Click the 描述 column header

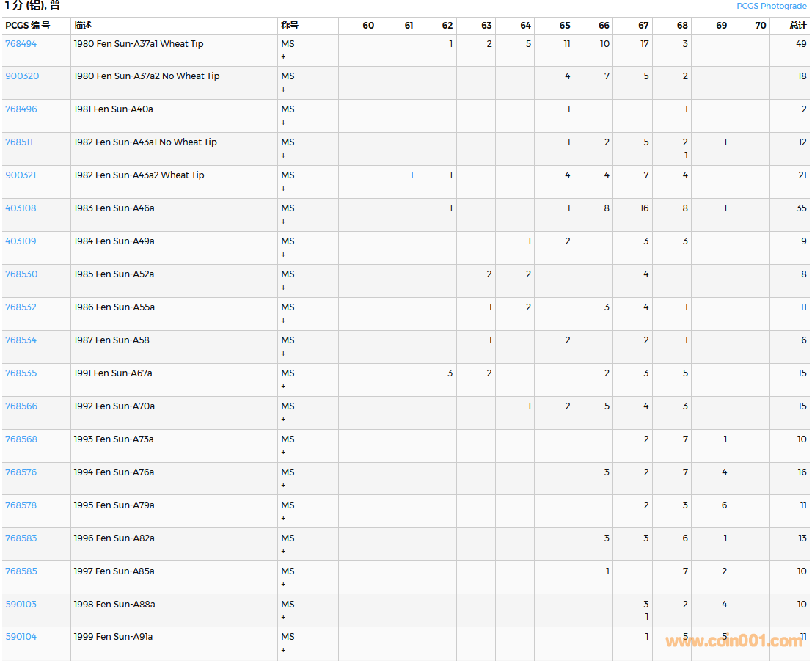83,26
